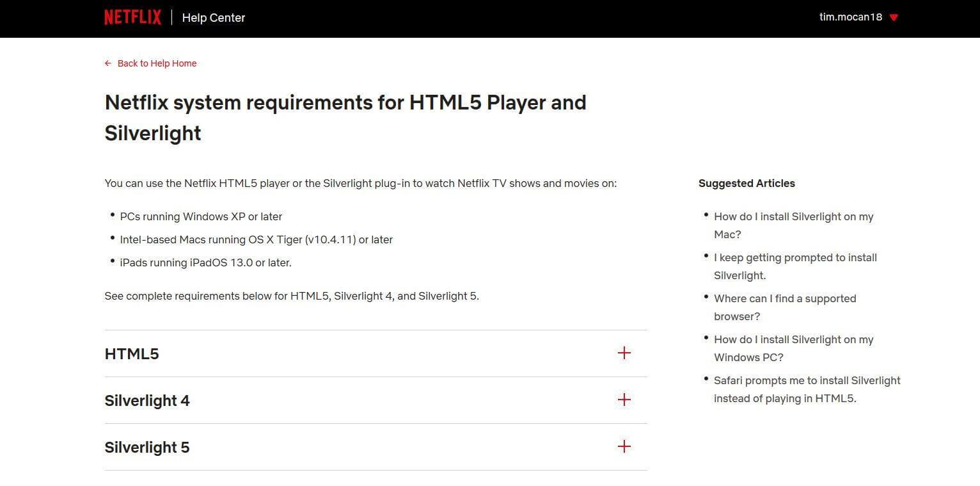Click 'See complete requirements below' sentence
This screenshot has width=980, height=486.
pyautogui.click(x=292, y=296)
